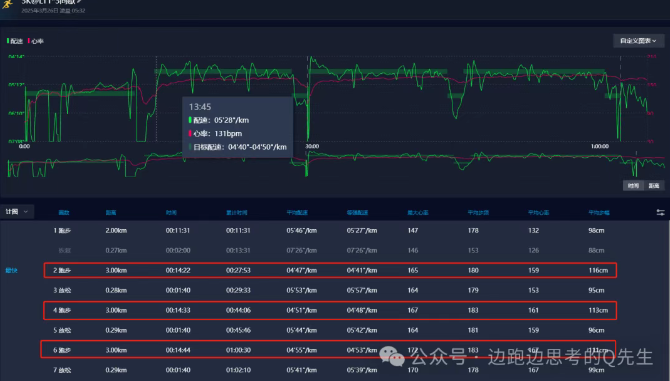Click the 平均步频 column header
This screenshot has height=381, width=670.
click(478, 212)
